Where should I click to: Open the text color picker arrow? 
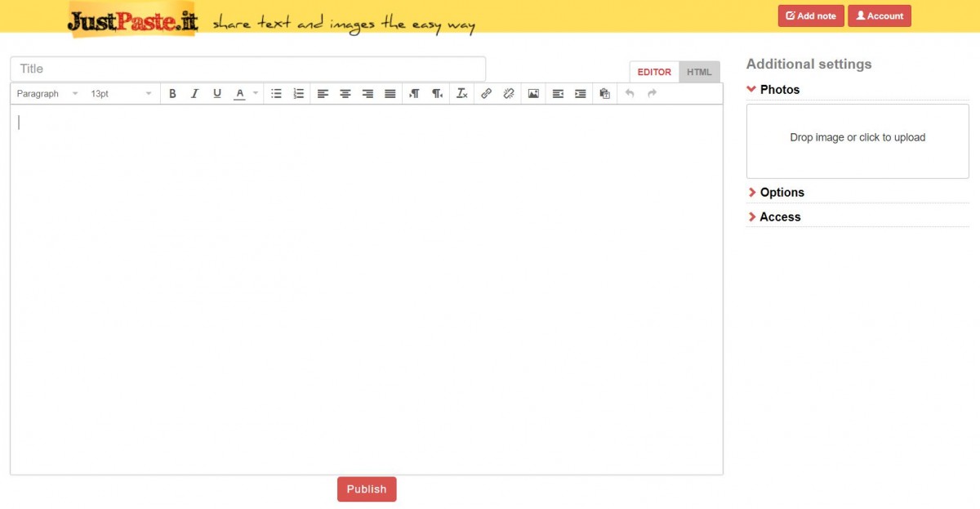click(256, 94)
